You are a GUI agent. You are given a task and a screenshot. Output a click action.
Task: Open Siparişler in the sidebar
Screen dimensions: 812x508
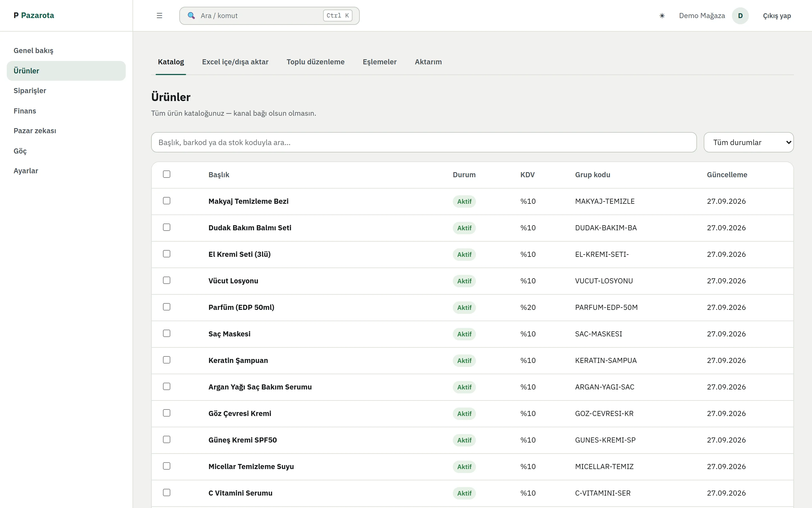pos(66,91)
